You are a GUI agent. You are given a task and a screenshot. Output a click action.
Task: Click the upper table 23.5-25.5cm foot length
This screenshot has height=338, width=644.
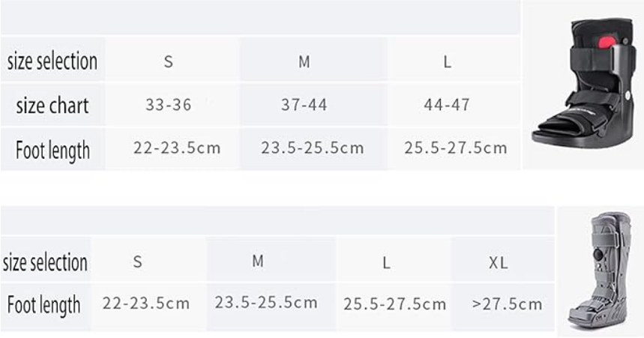click(313, 148)
